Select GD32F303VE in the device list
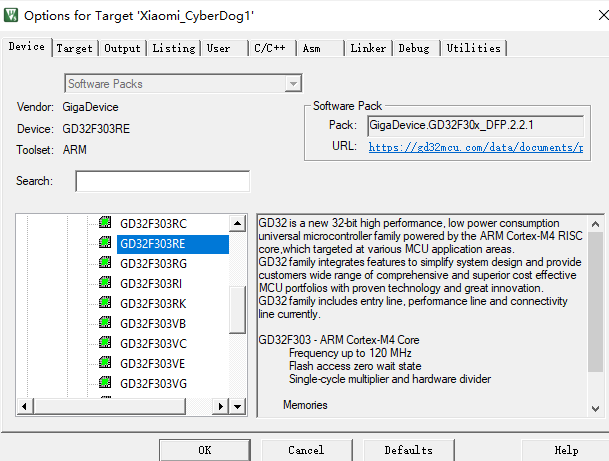Image resolution: width=609 pixels, height=461 pixels. pos(153,364)
